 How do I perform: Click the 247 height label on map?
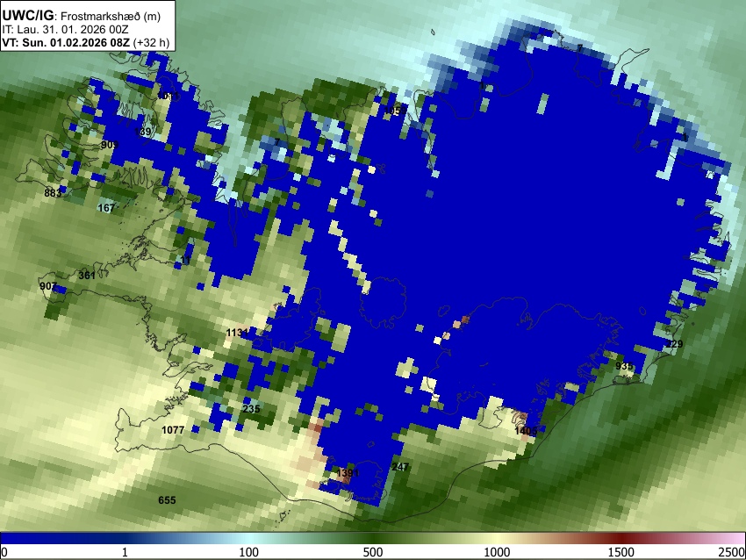pos(400,467)
